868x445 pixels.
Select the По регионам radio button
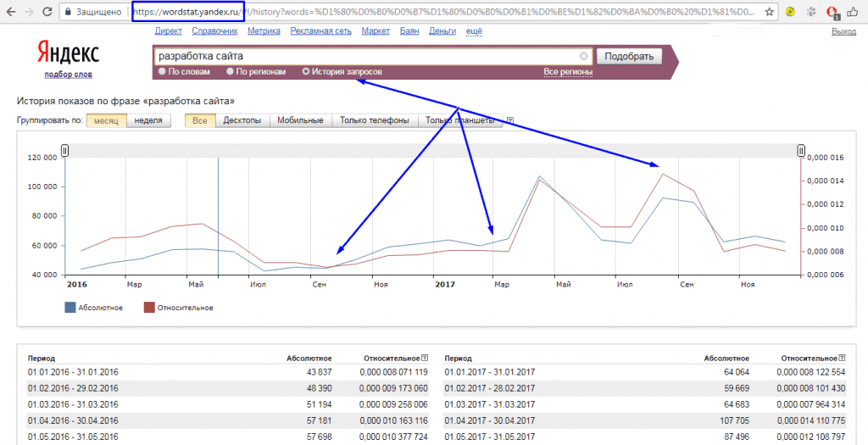230,71
